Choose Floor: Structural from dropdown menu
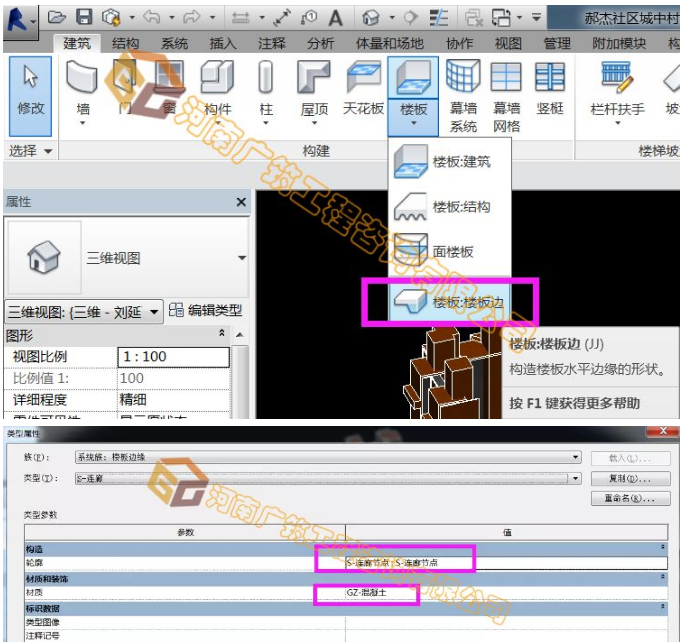 450,206
